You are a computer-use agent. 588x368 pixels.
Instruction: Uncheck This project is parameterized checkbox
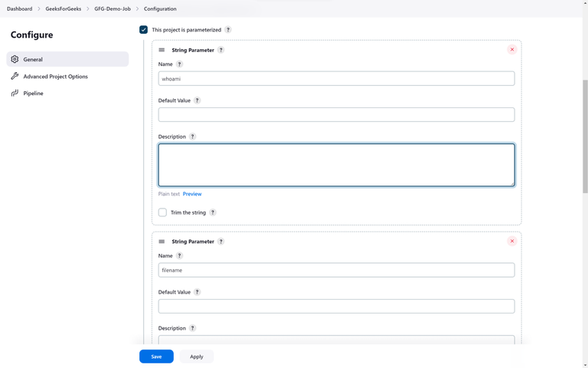point(143,30)
